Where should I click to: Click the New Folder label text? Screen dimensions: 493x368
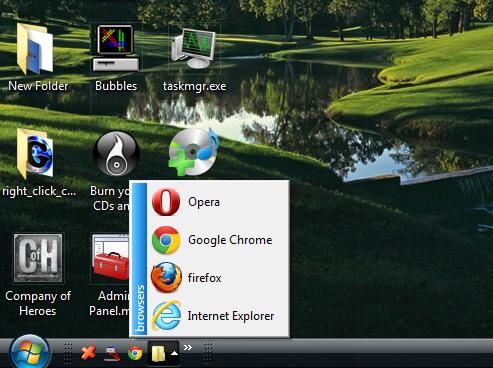click(38, 86)
